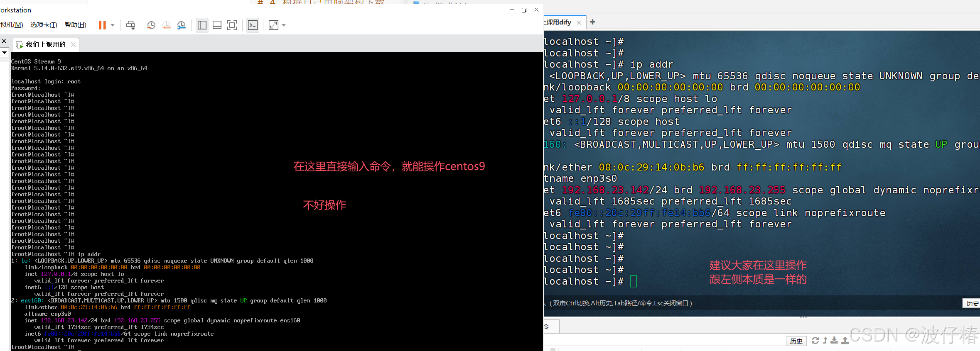Screen dimensions: 980x351
Task: Toggle the library sidebar view
Action: 202,25
